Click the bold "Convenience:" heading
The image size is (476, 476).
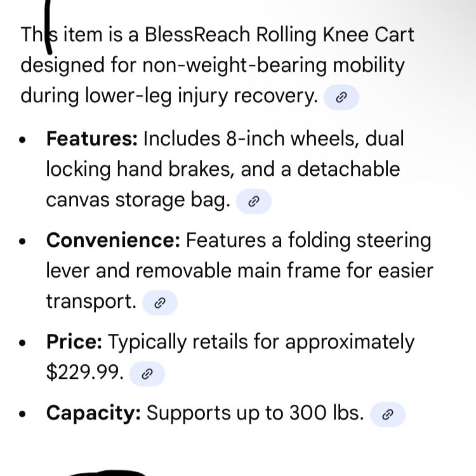113,241
